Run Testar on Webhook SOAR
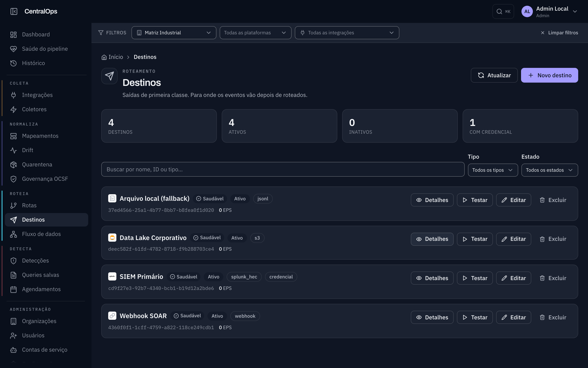Viewport: 588px width, 368px height. click(x=474, y=317)
